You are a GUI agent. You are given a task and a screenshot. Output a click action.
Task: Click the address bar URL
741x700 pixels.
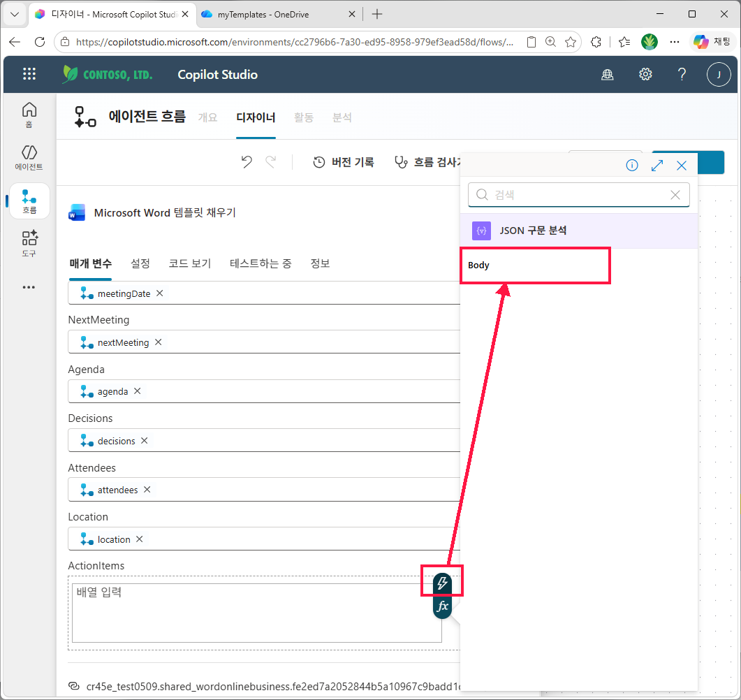(295, 42)
